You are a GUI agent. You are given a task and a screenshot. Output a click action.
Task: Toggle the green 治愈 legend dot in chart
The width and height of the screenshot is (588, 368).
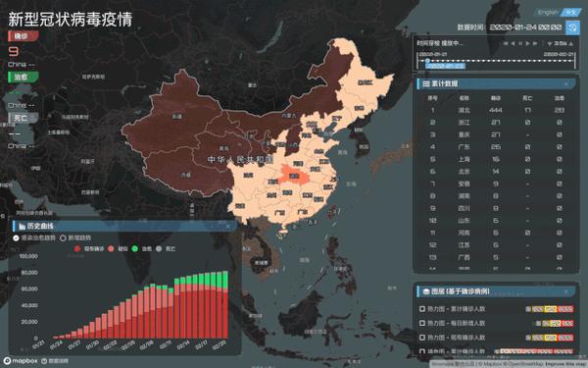click(135, 248)
